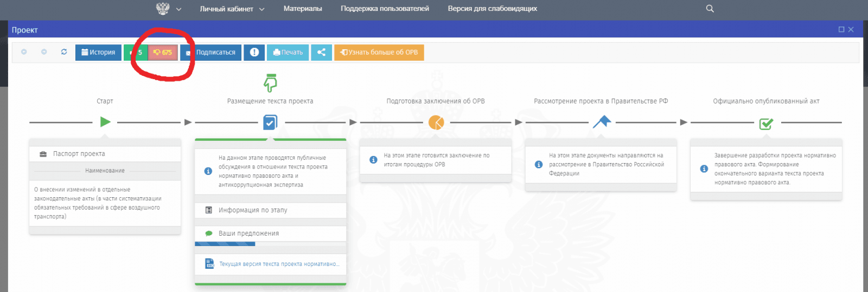Expand the Информация по этапу section
Viewport: 868px width, 292px height.
coord(270,210)
